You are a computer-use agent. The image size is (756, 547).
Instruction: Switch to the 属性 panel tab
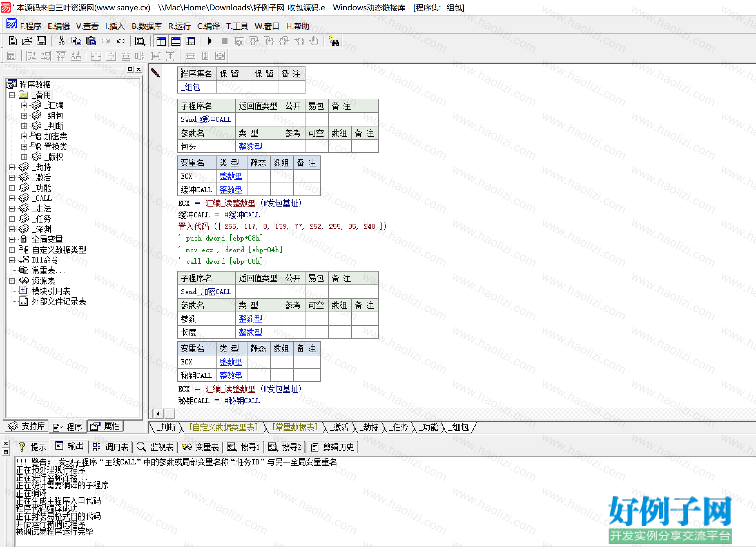pos(105,426)
